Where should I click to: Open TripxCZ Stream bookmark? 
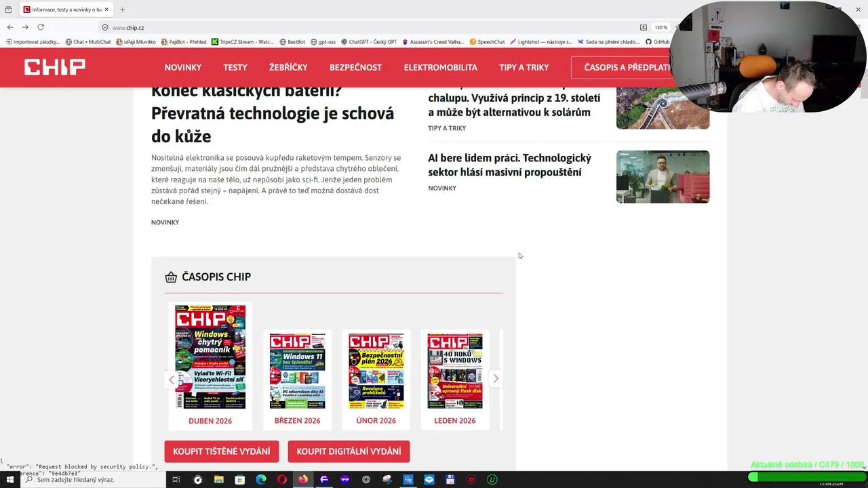[243, 42]
